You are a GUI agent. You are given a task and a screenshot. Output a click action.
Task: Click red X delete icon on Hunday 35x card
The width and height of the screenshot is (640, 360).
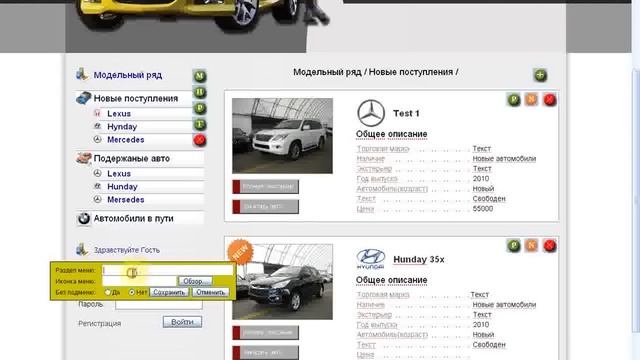549,246
